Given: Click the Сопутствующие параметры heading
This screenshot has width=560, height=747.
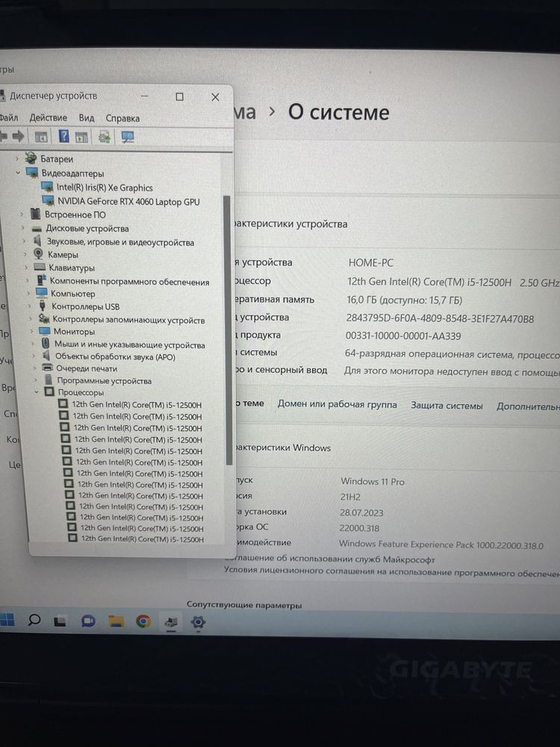Looking at the screenshot, I should pos(244,605).
